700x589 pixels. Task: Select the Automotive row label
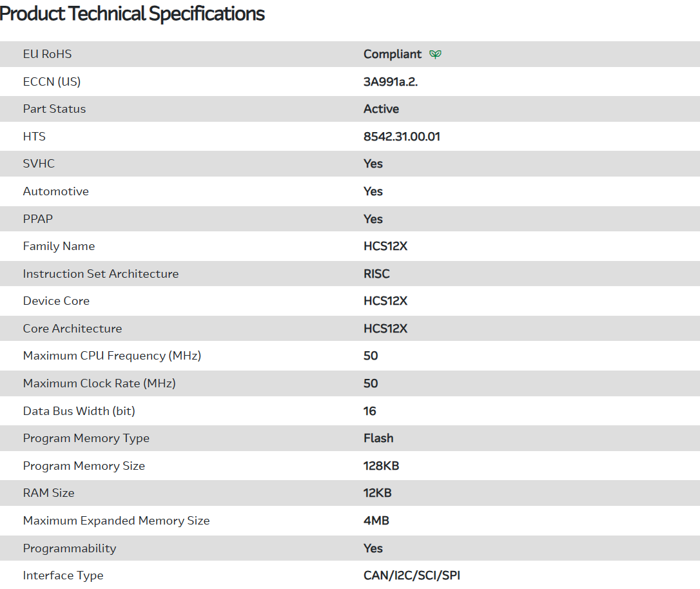coord(55,191)
